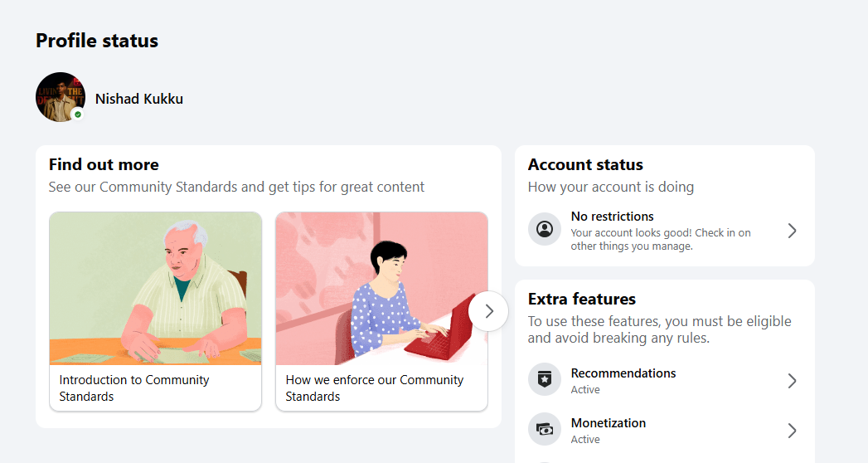Open the elderly man Community Standards illustration

click(x=155, y=288)
